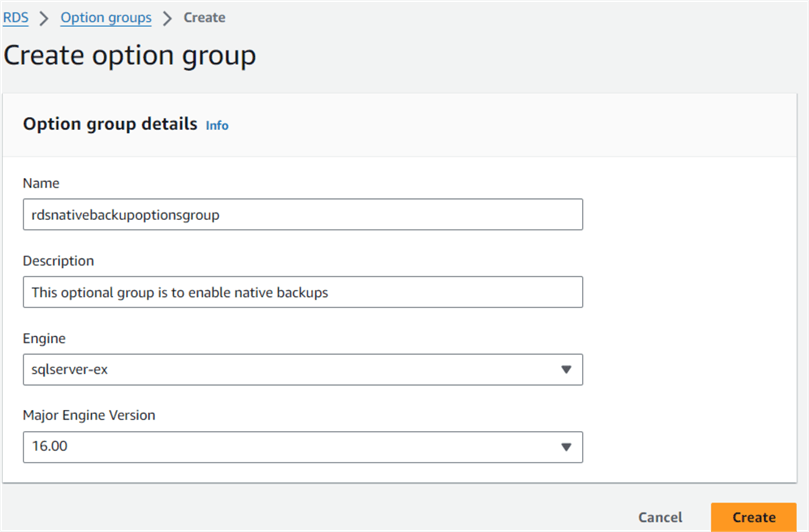Viewport: 809px width, 532px height.
Task: Click the Create breadcrumb text
Action: (204, 18)
